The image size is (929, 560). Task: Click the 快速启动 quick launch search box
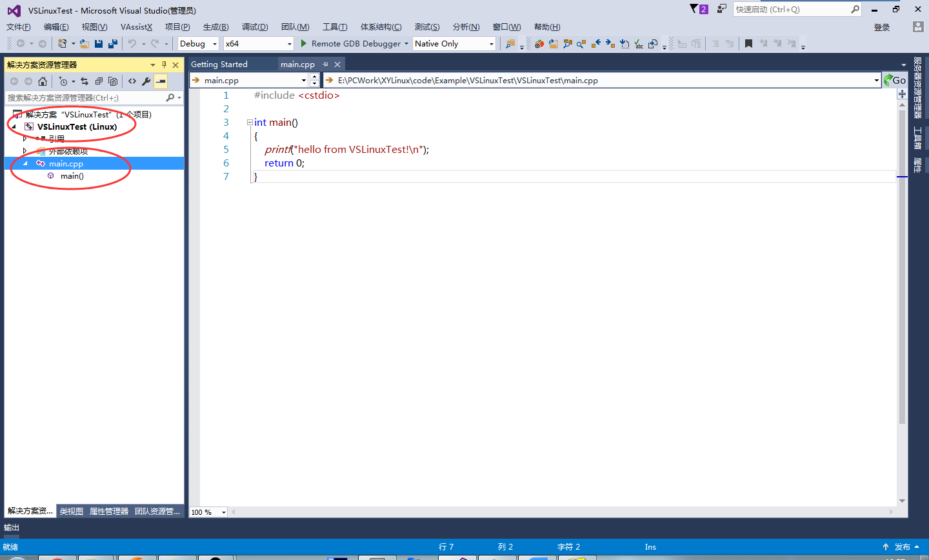pyautogui.click(x=797, y=9)
